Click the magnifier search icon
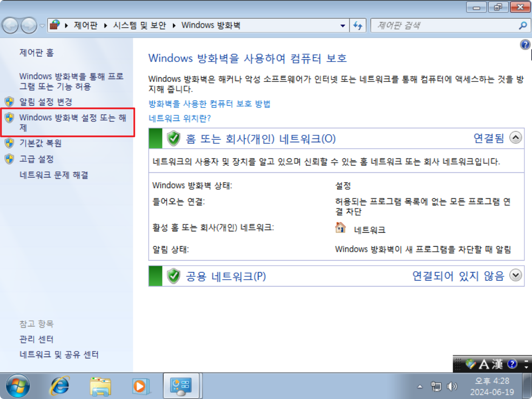 pyautogui.click(x=523, y=25)
